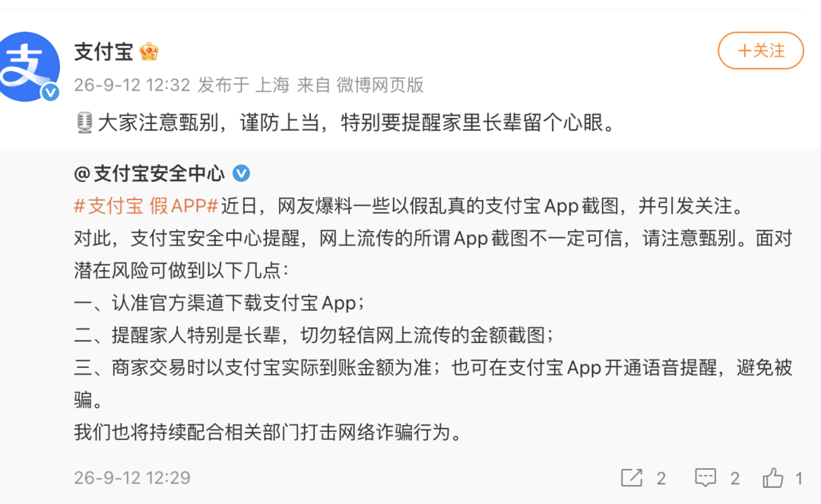This screenshot has width=821, height=504.
Task: Open the quoted repost text body
Action: click(433, 319)
